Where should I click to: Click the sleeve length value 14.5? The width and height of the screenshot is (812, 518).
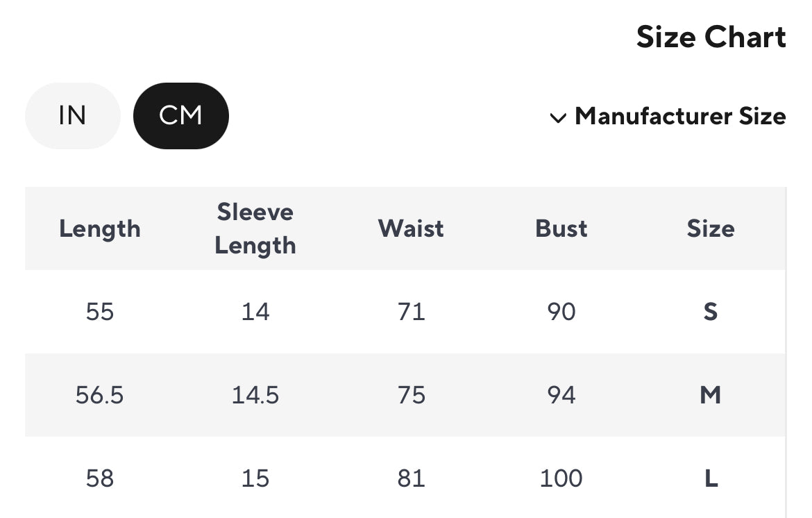pyautogui.click(x=255, y=395)
